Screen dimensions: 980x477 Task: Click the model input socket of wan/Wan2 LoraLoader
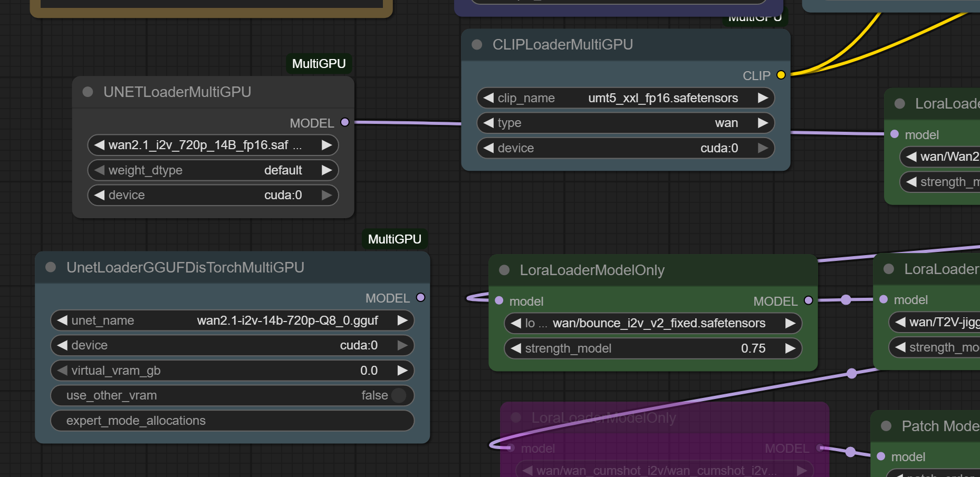point(895,134)
